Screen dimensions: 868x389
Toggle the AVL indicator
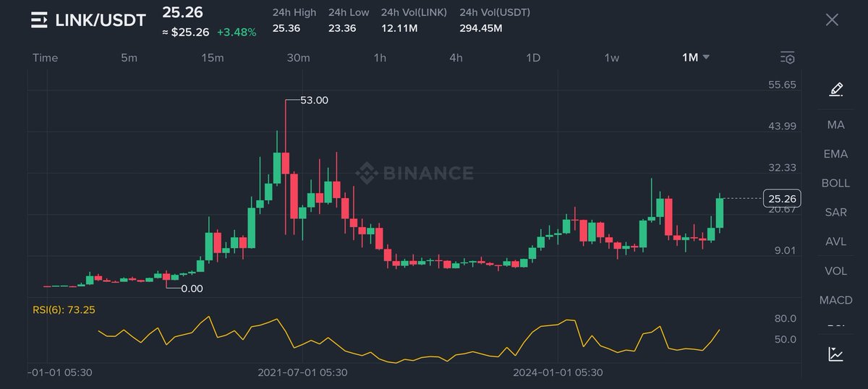tap(836, 241)
